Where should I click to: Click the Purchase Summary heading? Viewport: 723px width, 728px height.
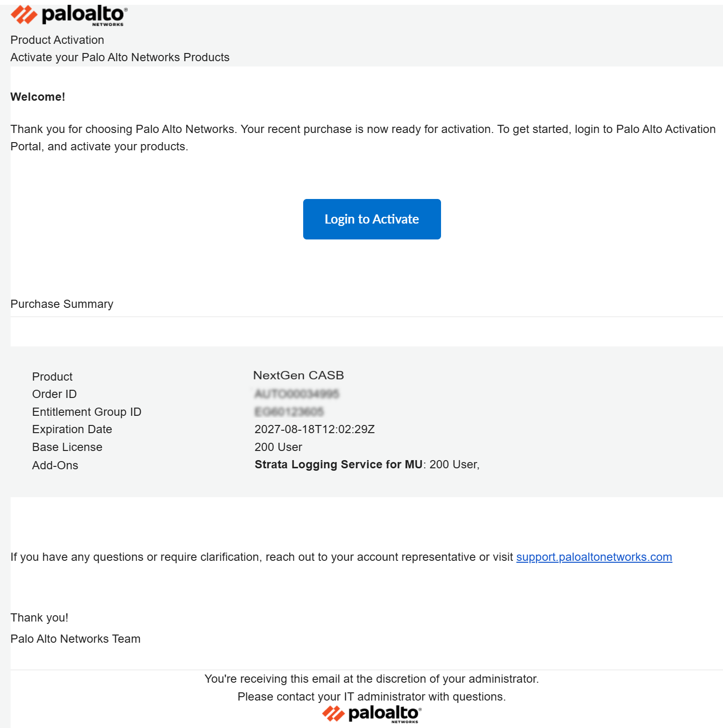click(x=62, y=304)
